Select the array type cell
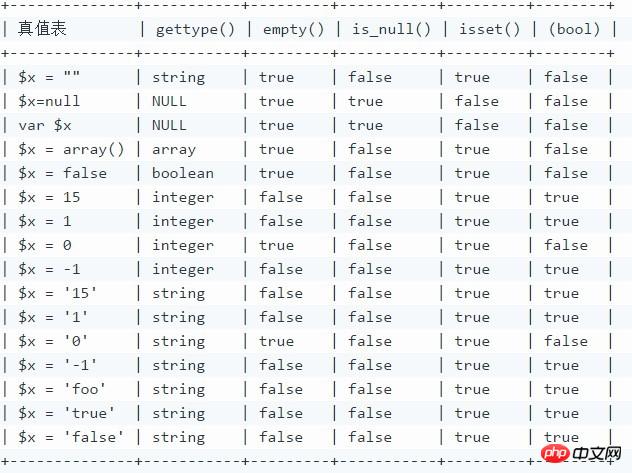Image resolution: width=632 pixels, height=473 pixels. coord(173,149)
